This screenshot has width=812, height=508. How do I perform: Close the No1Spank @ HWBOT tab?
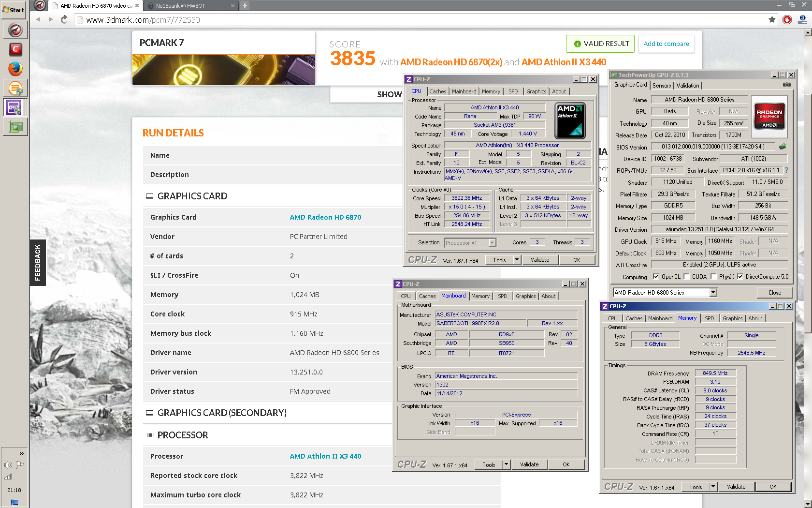[233, 6]
